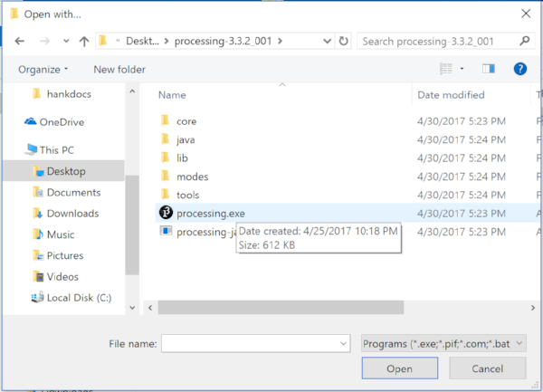This screenshot has width=543, height=392.
Task: Toggle the preview pane
Action: [x=489, y=69]
